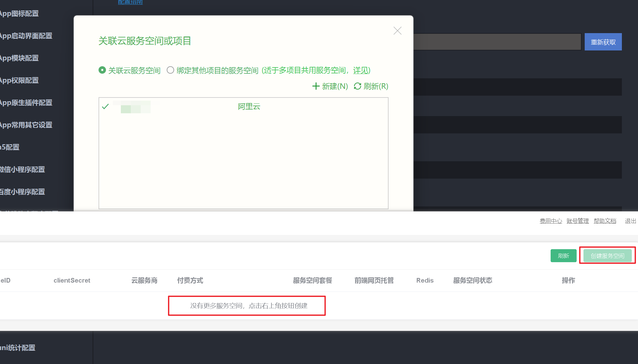Click the green 刷新 button
This screenshot has width=638, height=364.
pos(563,256)
